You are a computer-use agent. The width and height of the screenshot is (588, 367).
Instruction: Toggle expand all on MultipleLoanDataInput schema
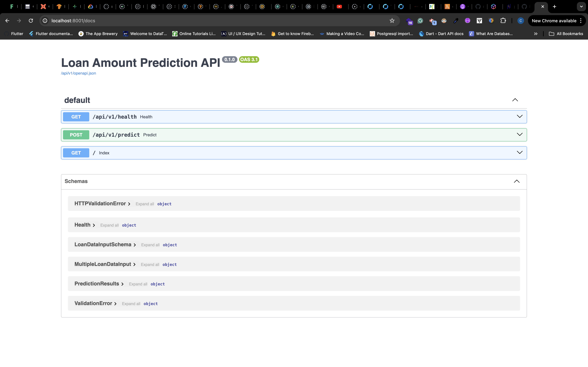point(149,264)
